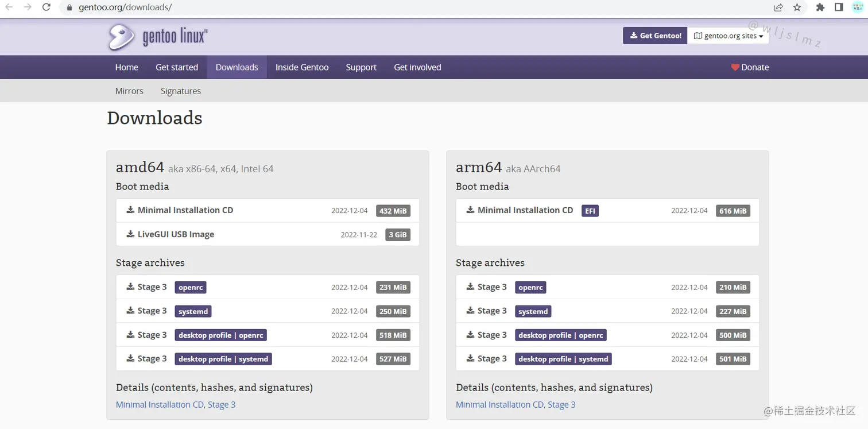Open arm64 Minimal Installation CD details link
This screenshot has width=868, height=429.
point(499,404)
